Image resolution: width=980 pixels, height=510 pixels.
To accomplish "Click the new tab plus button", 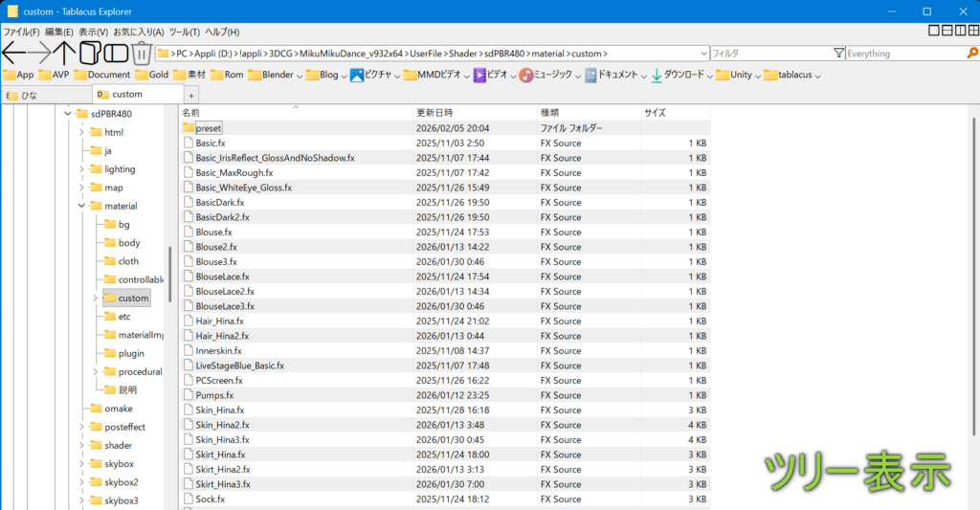I will coord(191,96).
